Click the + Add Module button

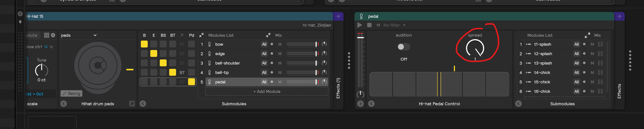pyautogui.click(x=267, y=92)
